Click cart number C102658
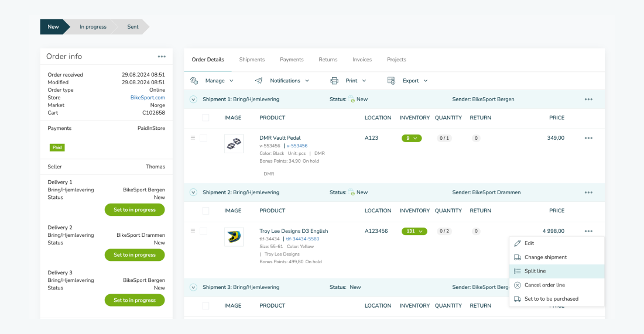The height and width of the screenshot is (334, 644). (x=153, y=113)
